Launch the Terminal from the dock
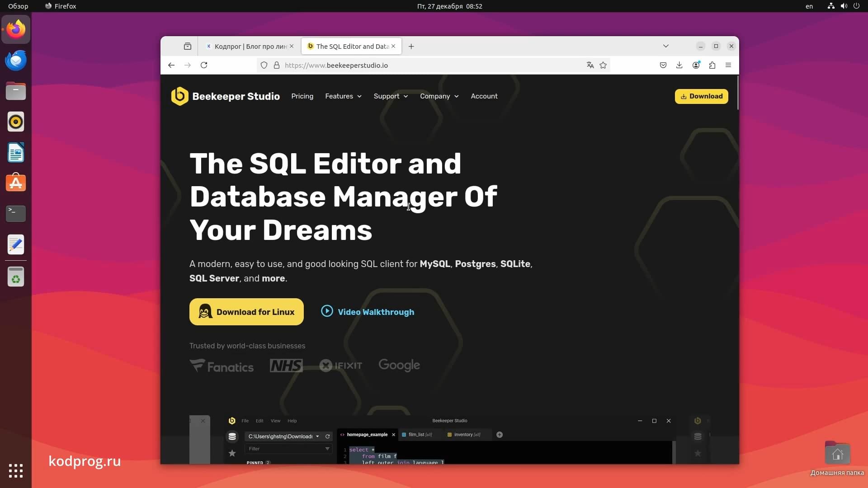The height and width of the screenshot is (488, 868). tap(16, 214)
